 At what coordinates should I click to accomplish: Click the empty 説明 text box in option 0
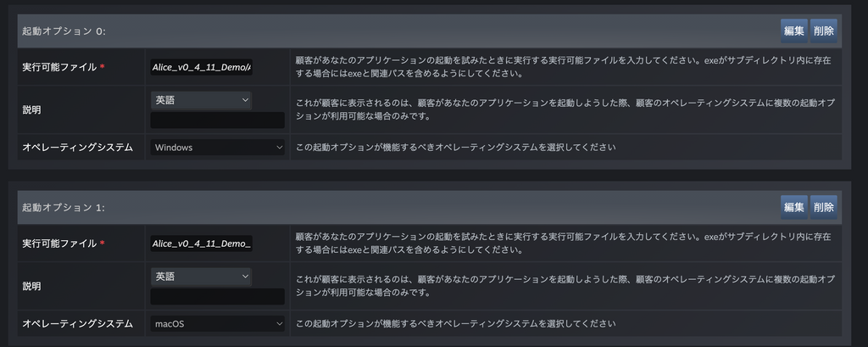point(217,120)
